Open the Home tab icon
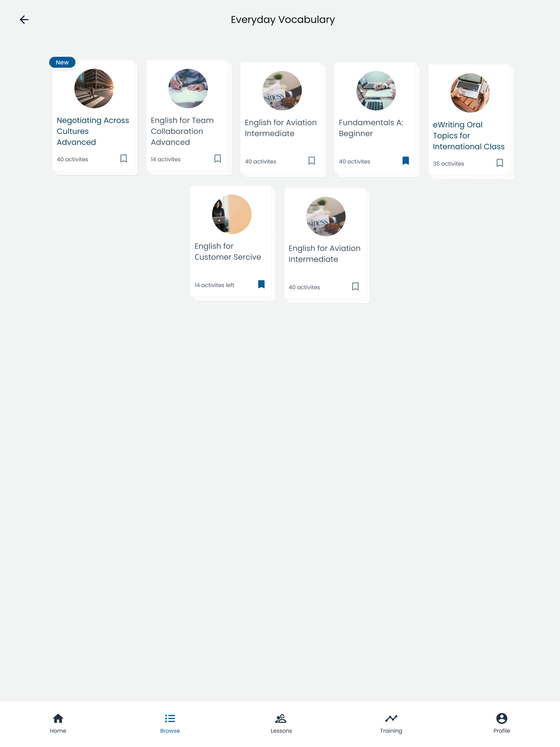Image resolution: width=560 pixels, height=747 pixels. coord(58,718)
